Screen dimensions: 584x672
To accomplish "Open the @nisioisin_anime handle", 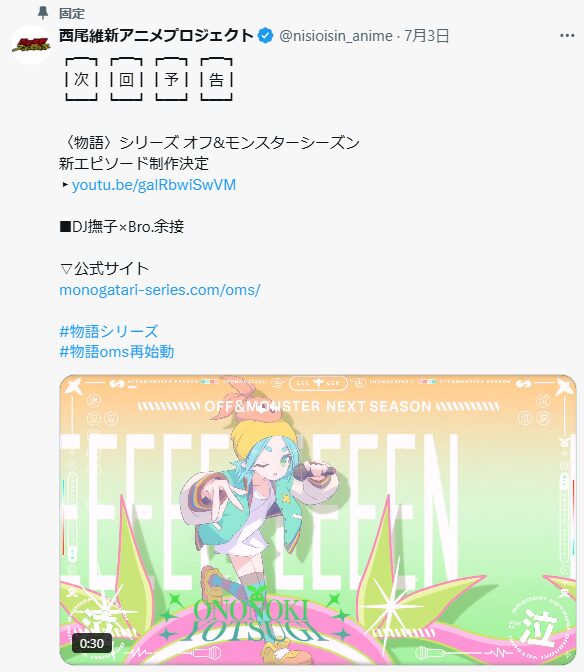I will tap(336, 36).
